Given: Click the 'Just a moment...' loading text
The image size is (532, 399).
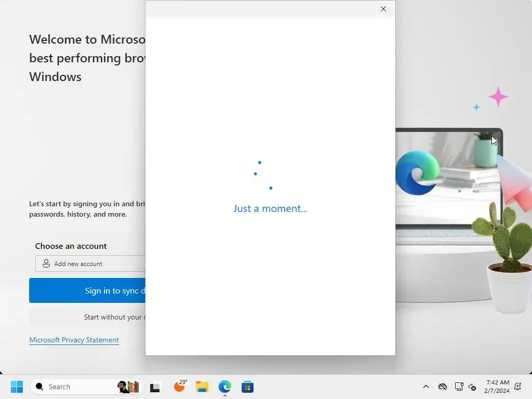Looking at the screenshot, I should point(270,208).
